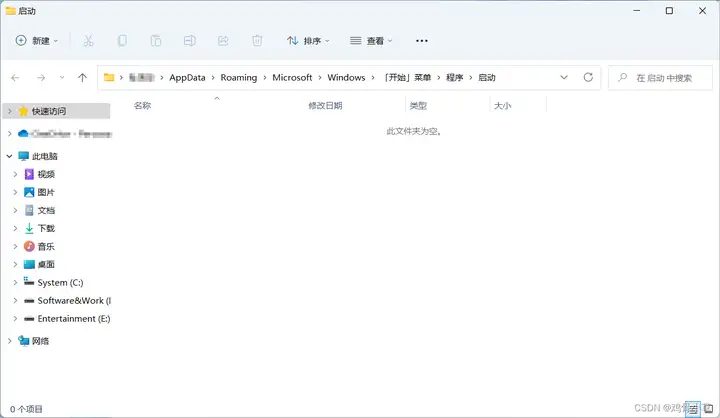This screenshot has width=720, height=418.
Task: Go up one folder level
Action: [82, 78]
